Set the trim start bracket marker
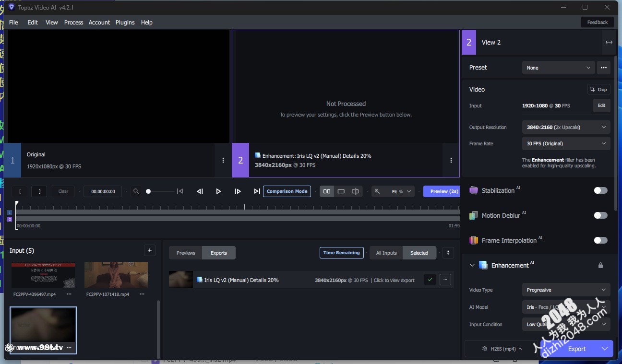 pos(20,191)
